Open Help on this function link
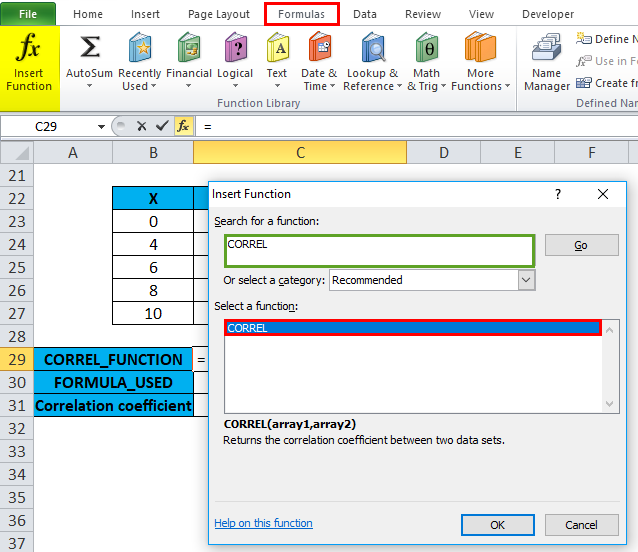The image size is (638, 552). [x=263, y=523]
